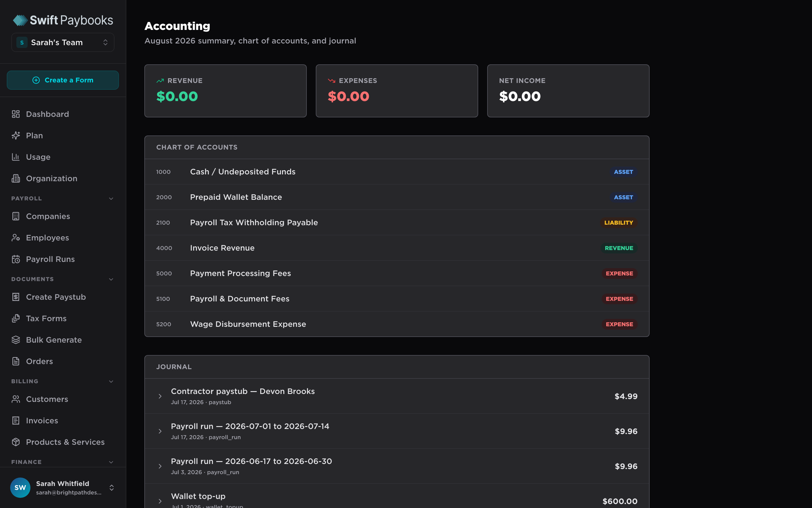Screen dimensions: 812x508
Task: Click the $600.00 Wallet top-up amount
Action: click(620, 501)
